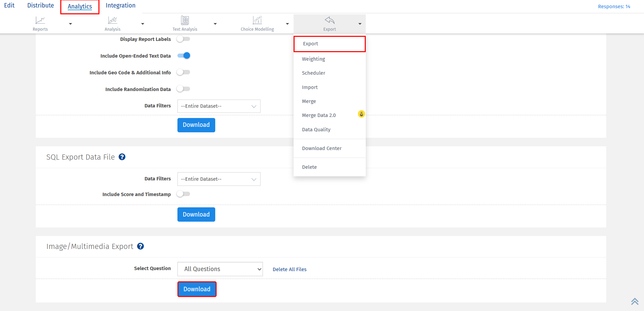This screenshot has width=644, height=311.
Task: Open the SQL Export Data Filters dropdown
Action: (x=219, y=179)
